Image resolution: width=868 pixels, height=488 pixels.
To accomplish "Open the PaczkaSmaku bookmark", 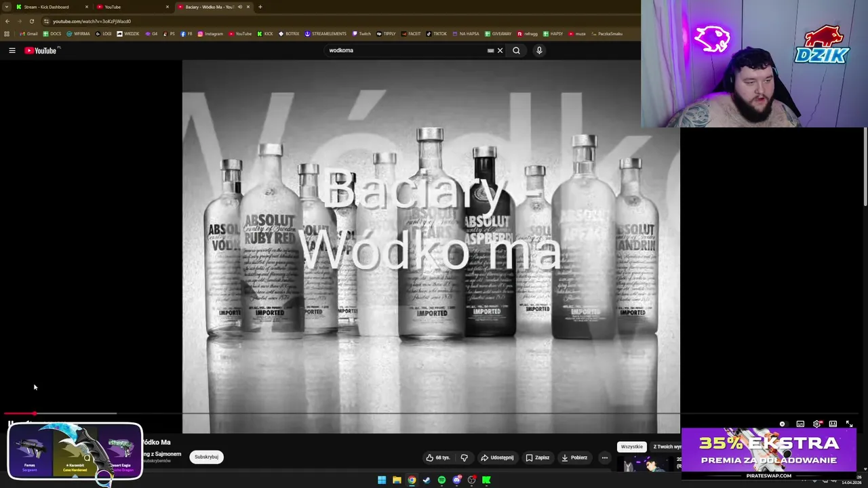I will [606, 33].
